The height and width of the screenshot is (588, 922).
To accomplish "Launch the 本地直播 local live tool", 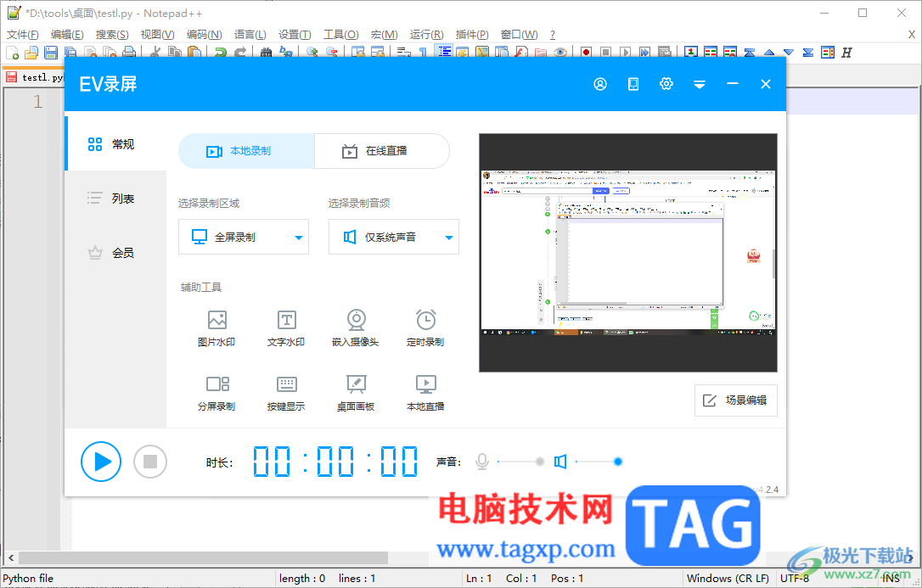I will point(425,393).
